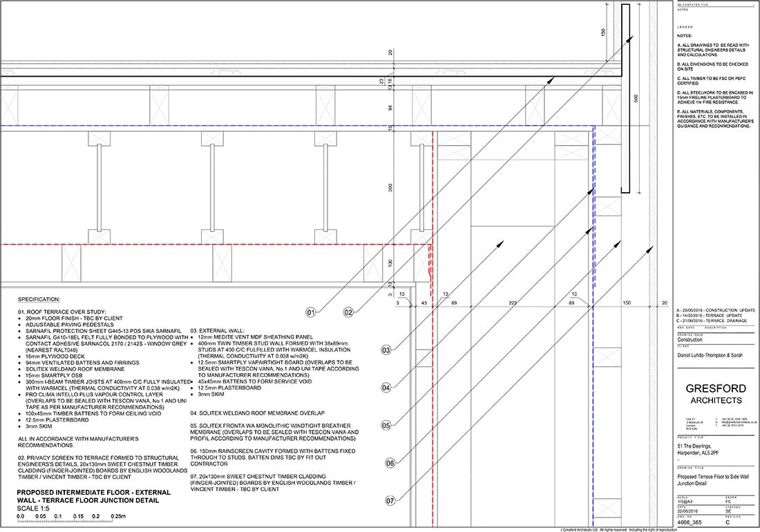Select the SPECIFICATION heading
Image resolution: width=760 pixels, height=532 pixels.
click(x=39, y=300)
